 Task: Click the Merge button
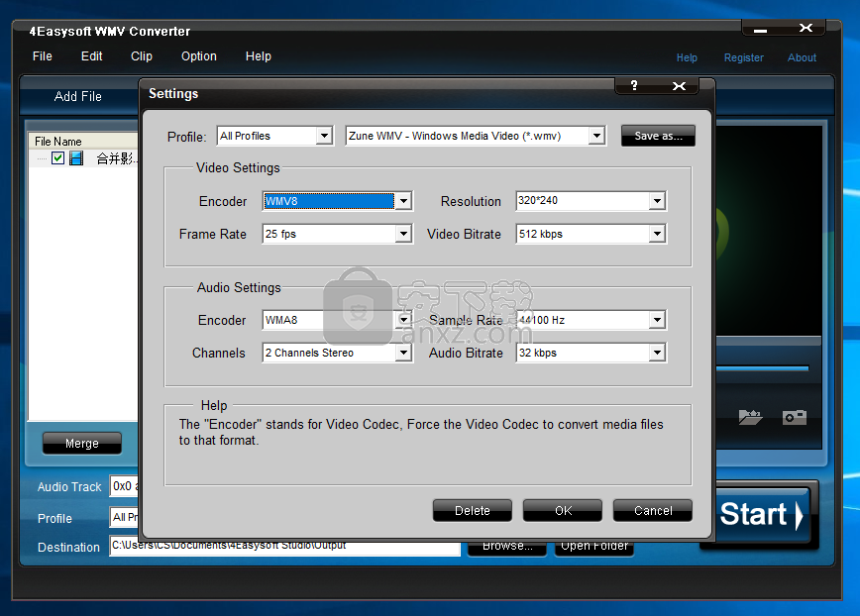coord(81,444)
